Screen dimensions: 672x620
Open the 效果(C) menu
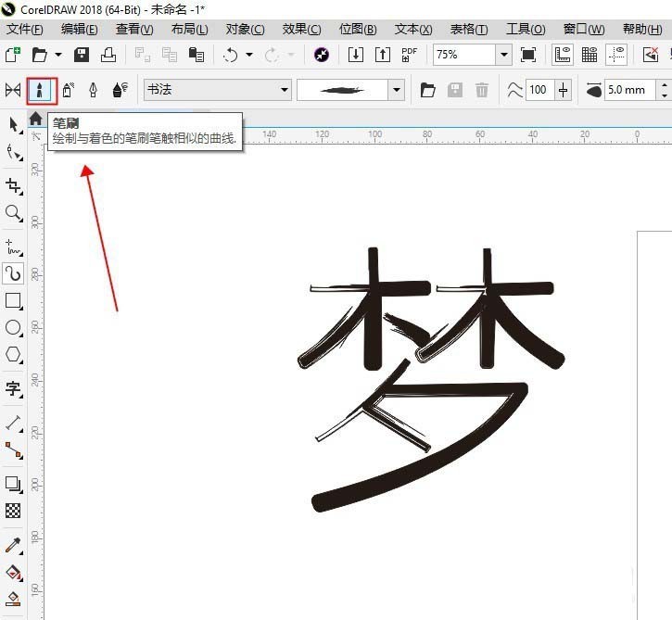(301, 30)
